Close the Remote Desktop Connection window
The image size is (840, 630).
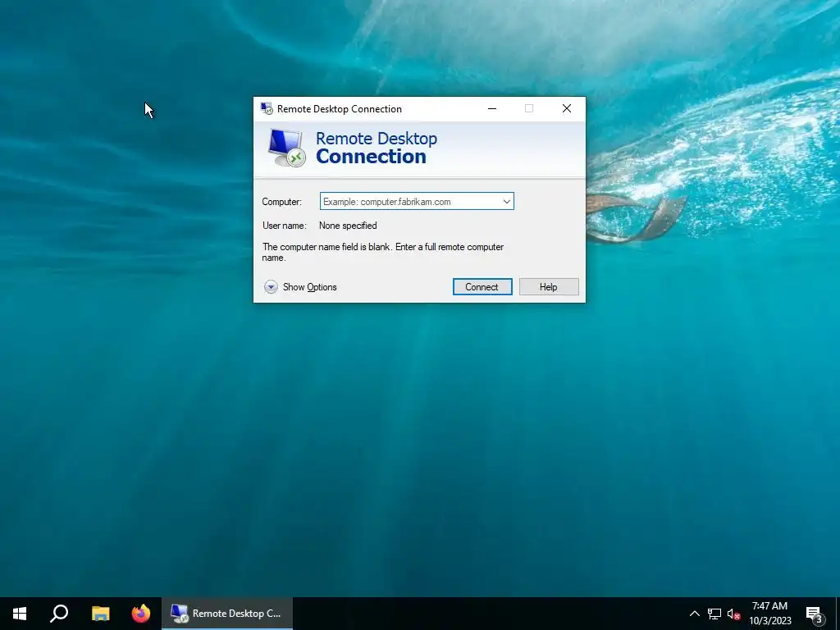click(566, 109)
